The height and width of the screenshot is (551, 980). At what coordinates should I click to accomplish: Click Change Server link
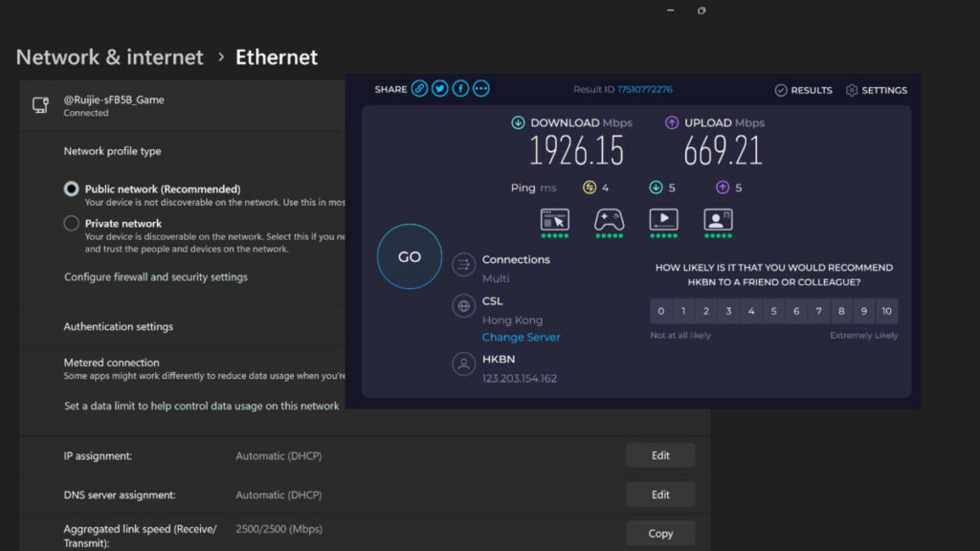[x=522, y=337]
